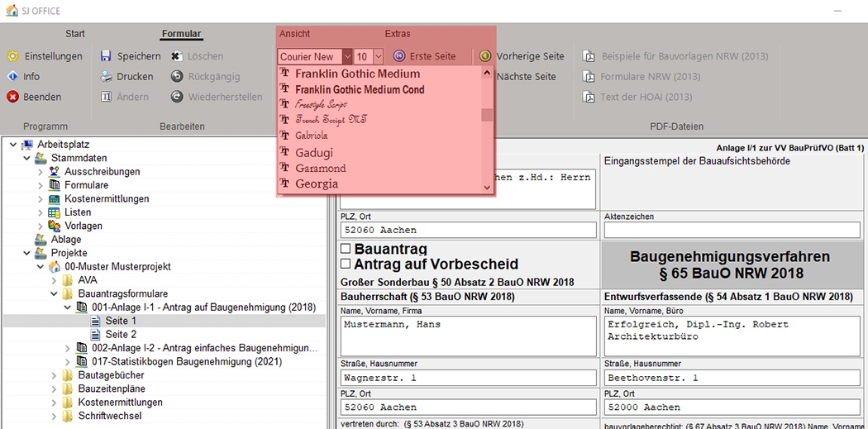Click the 00-Muster Musterprojekt house icon
Viewport: 868px width, 429px height.
pyautogui.click(x=55, y=266)
